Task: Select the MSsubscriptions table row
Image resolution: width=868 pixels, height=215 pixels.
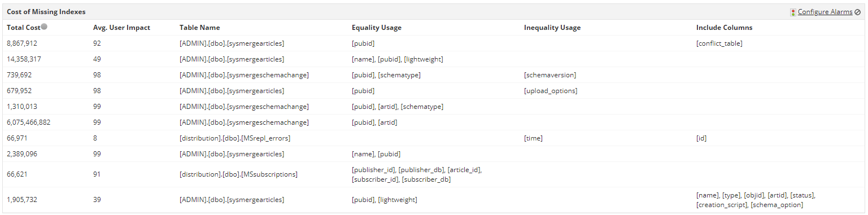Action: coord(434,174)
